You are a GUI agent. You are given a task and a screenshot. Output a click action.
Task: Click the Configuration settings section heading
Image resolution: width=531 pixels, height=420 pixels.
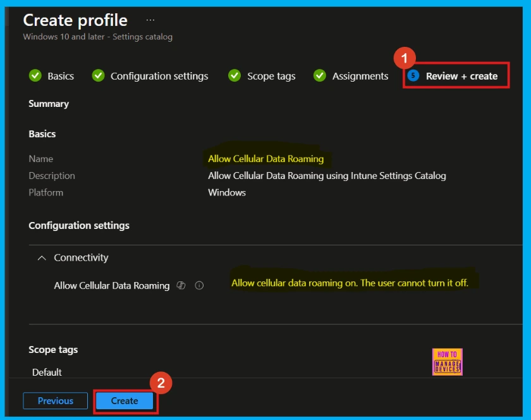pyautogui.click(x=79, y=226)
